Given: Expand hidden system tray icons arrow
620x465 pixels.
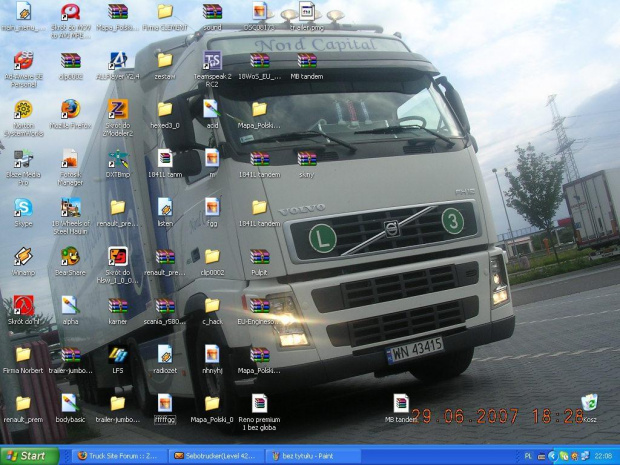Looking at the screenshot, I should [552, 456].
